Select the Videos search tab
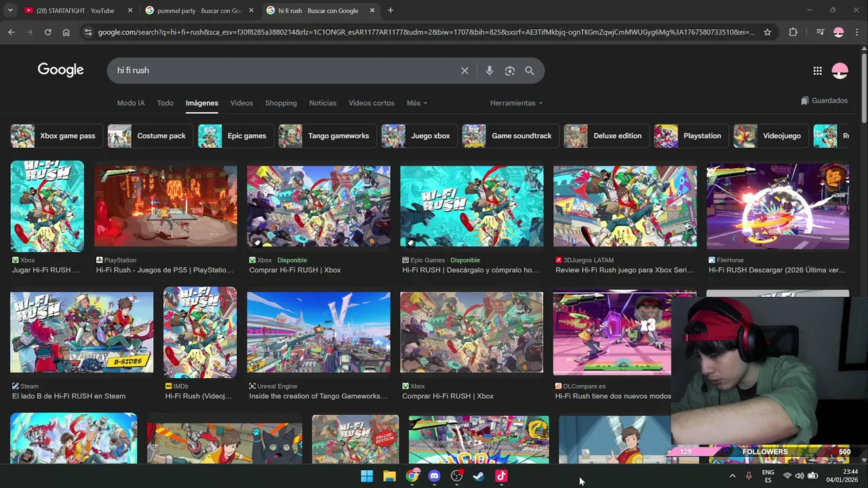Screen dimensions: 868x488 click(x=241, y=103)
